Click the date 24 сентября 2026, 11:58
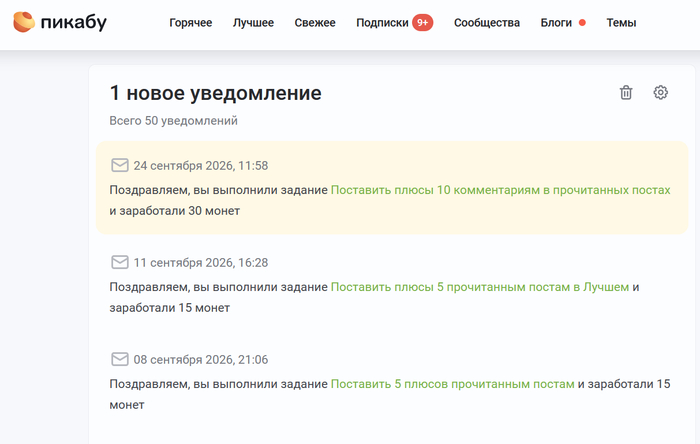This screenshot has height=444, width=700. pos(201,166)
